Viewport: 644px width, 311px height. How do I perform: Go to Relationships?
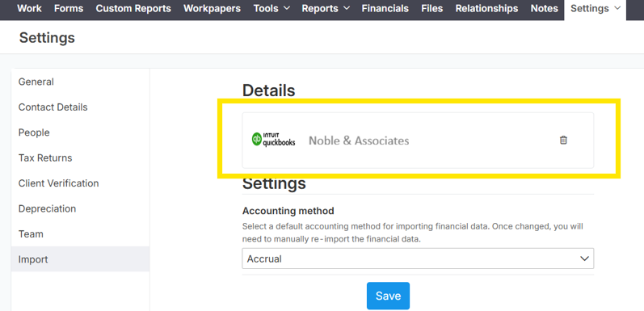pyautogui.click(x=486, y=8)
